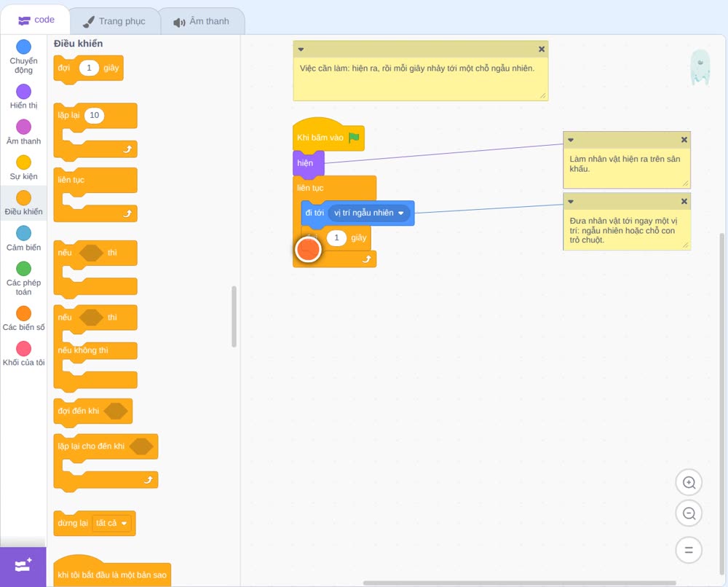Screen dimensions: 728x587
Task: Click the 'Điều khiển' palette heading
Action: tap(78, 44)
